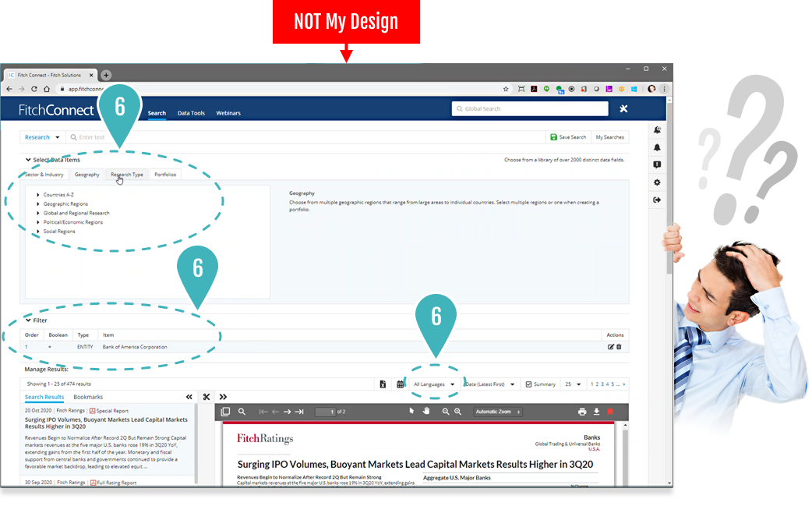
Task: Open the notifications bell in sidebar
Action: coord(657,147)
